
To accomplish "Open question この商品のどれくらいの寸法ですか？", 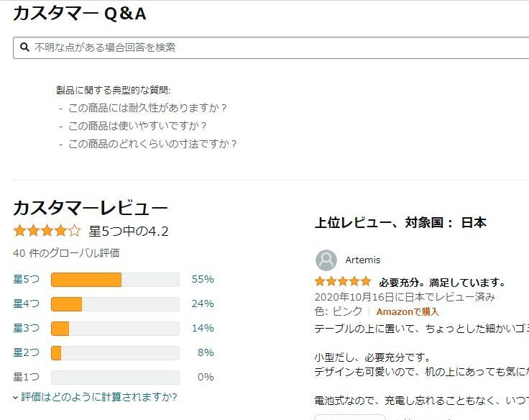I will point(153,144).
